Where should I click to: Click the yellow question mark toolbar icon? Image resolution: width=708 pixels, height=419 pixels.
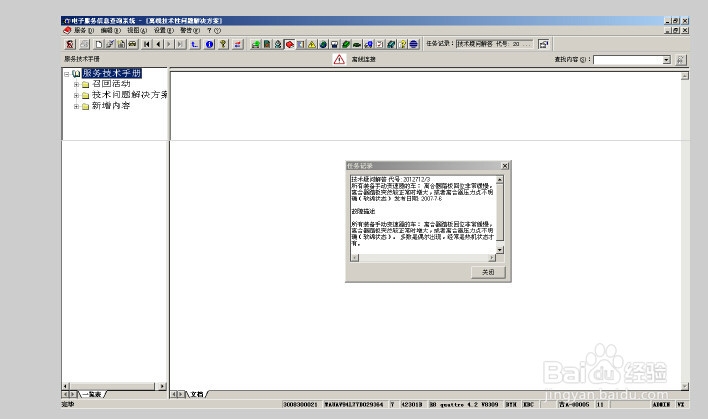pyautogui.click(x=402, y=44)
